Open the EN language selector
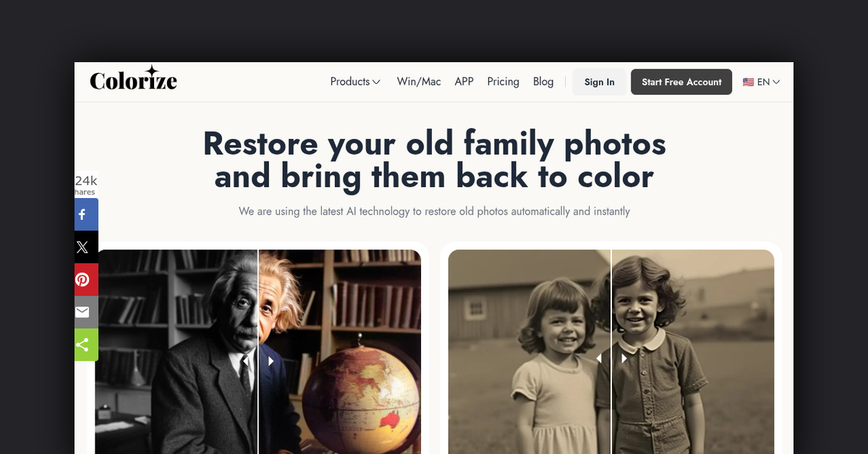 (761, 82)
